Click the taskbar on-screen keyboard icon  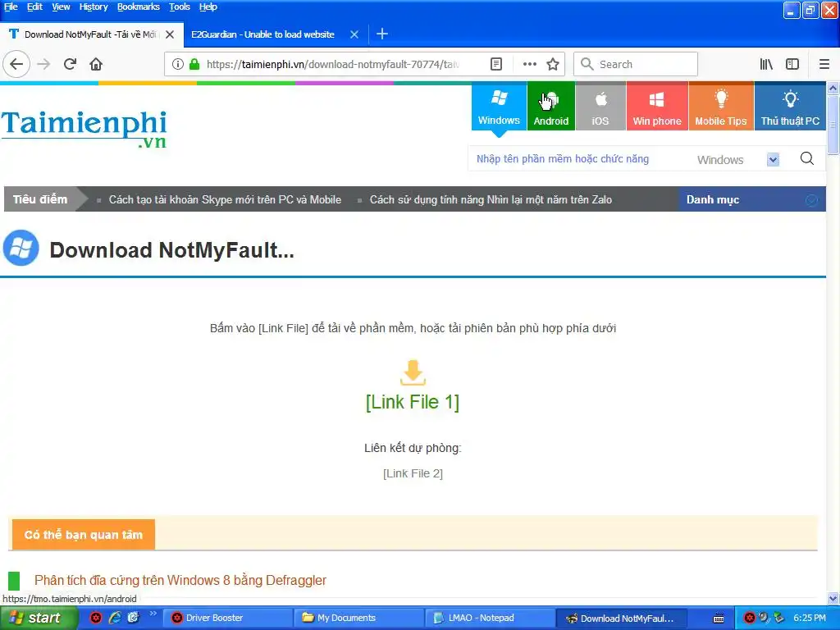(719, 619)
